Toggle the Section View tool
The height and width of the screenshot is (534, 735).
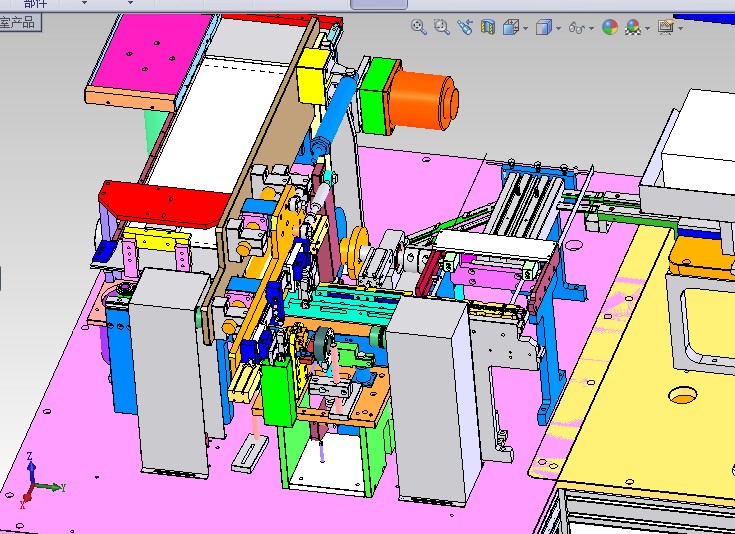488,27
